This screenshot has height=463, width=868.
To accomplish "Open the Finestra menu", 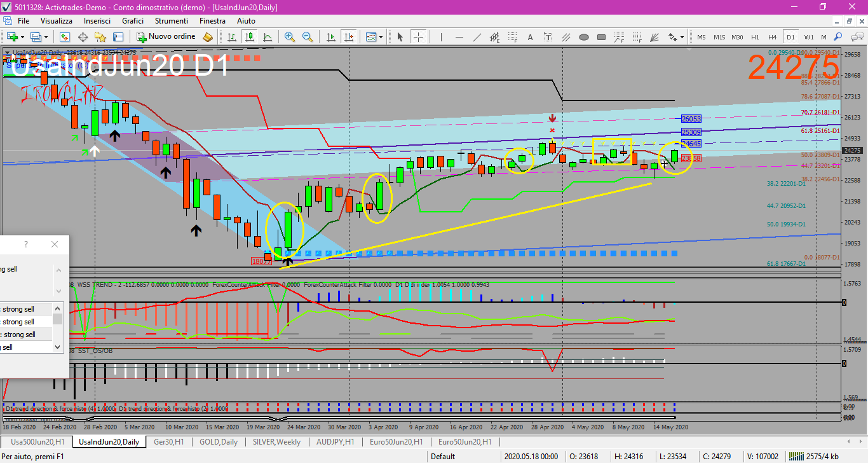I will [x=212, y=21].
